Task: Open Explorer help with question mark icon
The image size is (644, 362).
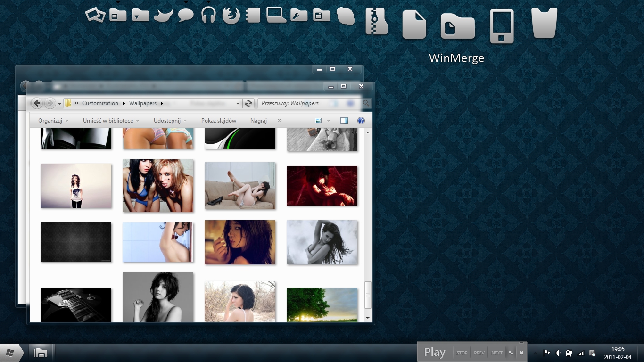Action: [x=361, y=121]
